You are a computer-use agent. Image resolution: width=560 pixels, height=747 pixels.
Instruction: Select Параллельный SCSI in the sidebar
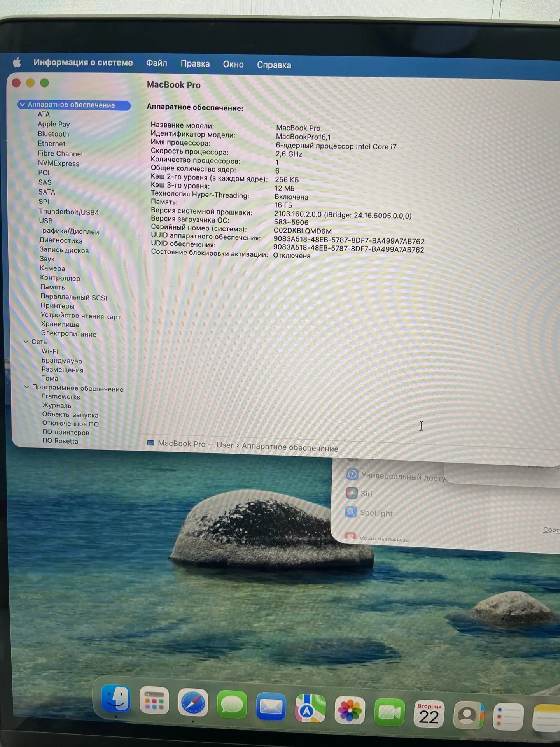pyautogui.click(x=73, y=297)
